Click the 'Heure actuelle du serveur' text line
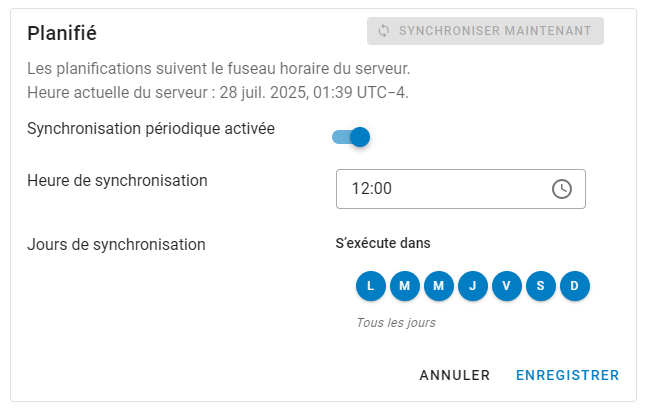 (218, 92)
